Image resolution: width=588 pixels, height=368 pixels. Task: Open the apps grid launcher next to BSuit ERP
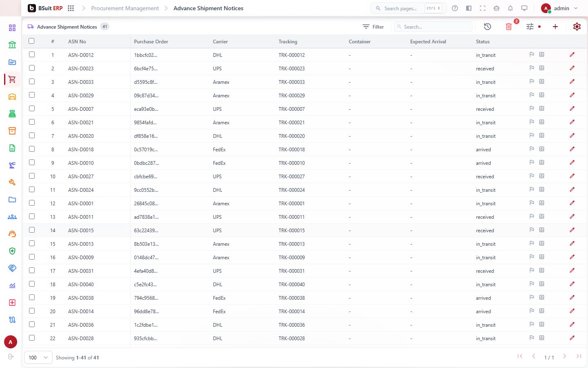pos(71,8)
